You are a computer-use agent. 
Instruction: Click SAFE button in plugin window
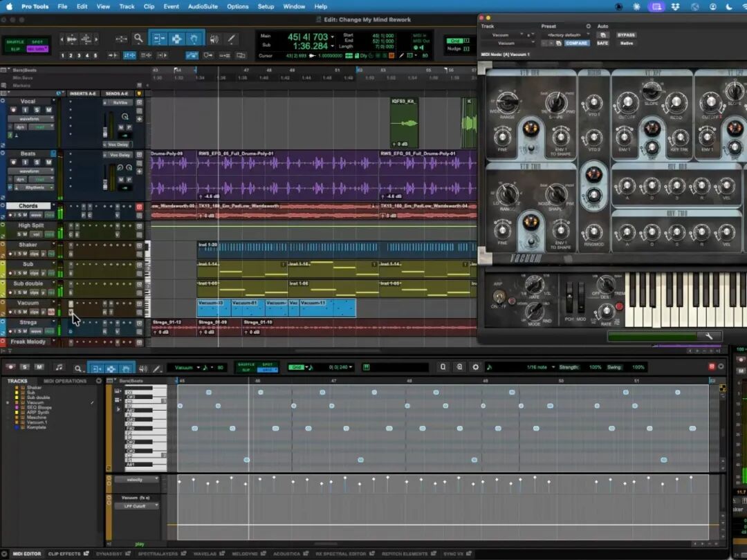pyautogui.click(x=602, y=43)
